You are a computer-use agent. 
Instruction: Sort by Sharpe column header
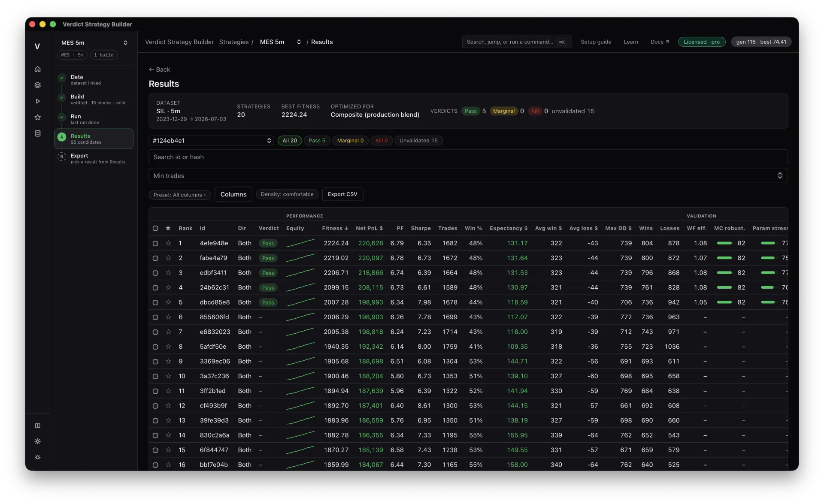coord(421,228)
